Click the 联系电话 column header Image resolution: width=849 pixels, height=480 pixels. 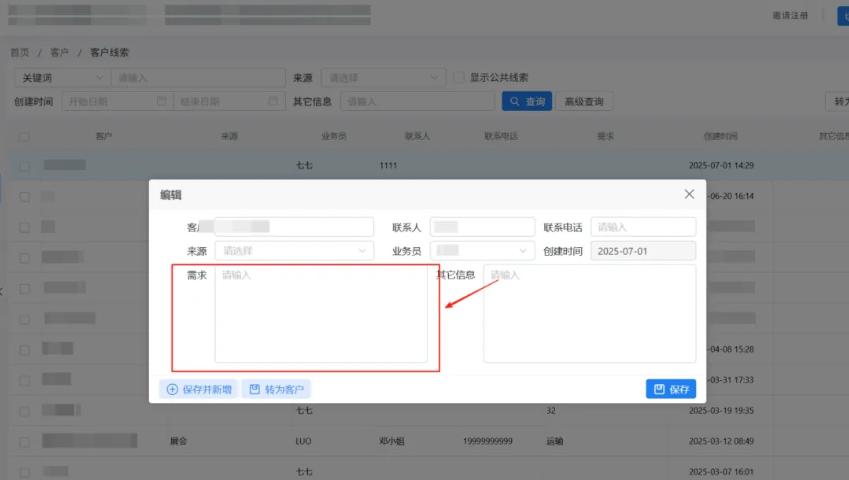[x=501, y=136]
